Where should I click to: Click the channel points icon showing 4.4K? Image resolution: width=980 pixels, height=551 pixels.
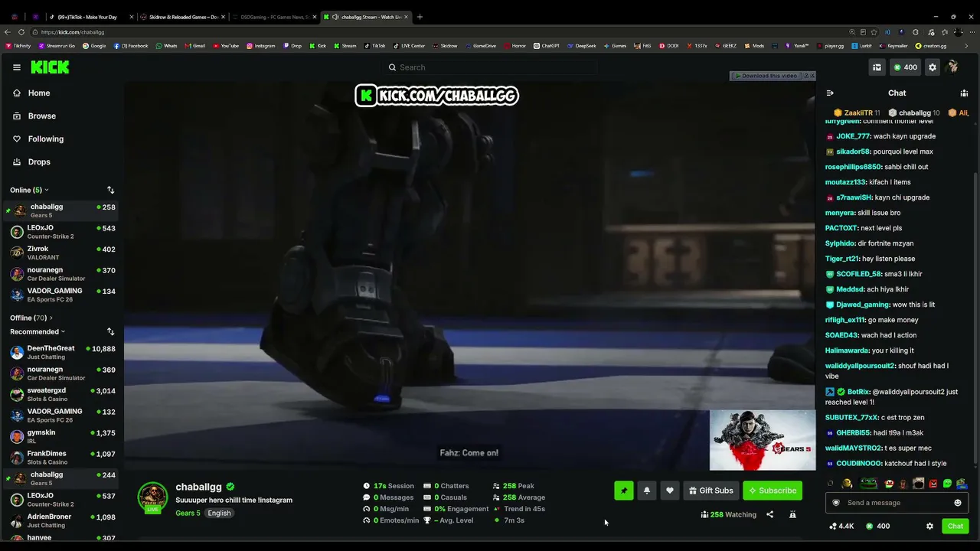click(841, 527)
